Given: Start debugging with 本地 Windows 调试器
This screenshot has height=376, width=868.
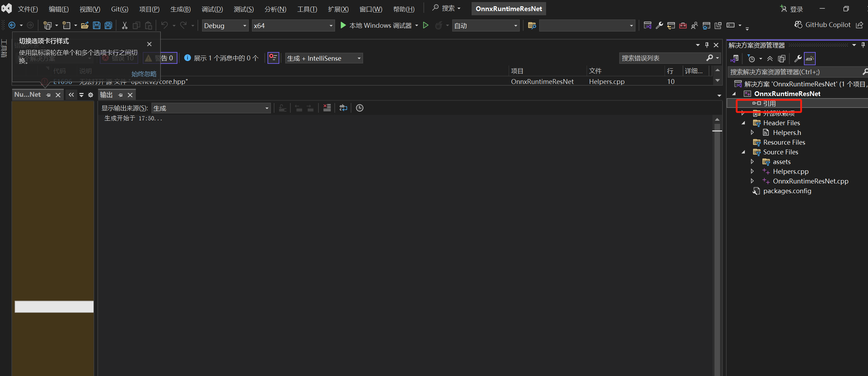Looking at the screenshot, I should coord(378,25).
